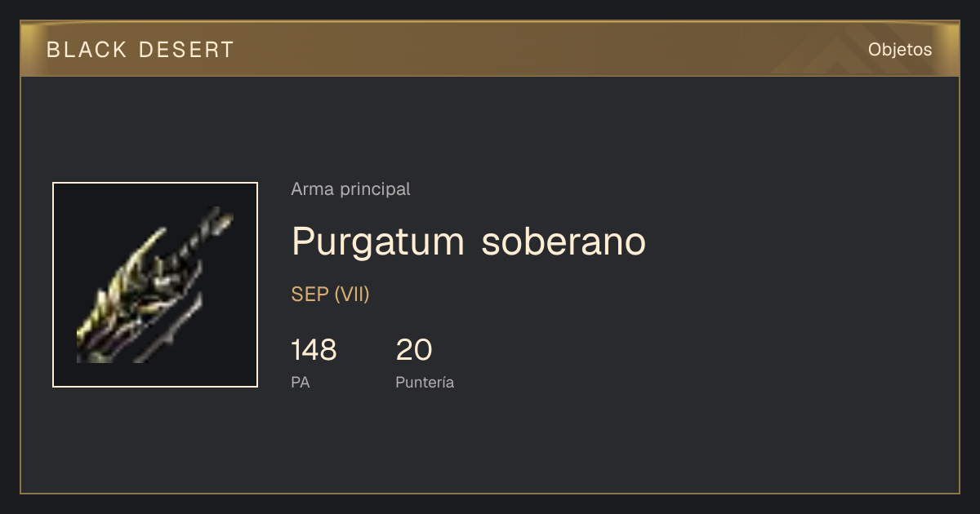
Task: Click the Purgatum soberano weapon icon
Action: 155,285
